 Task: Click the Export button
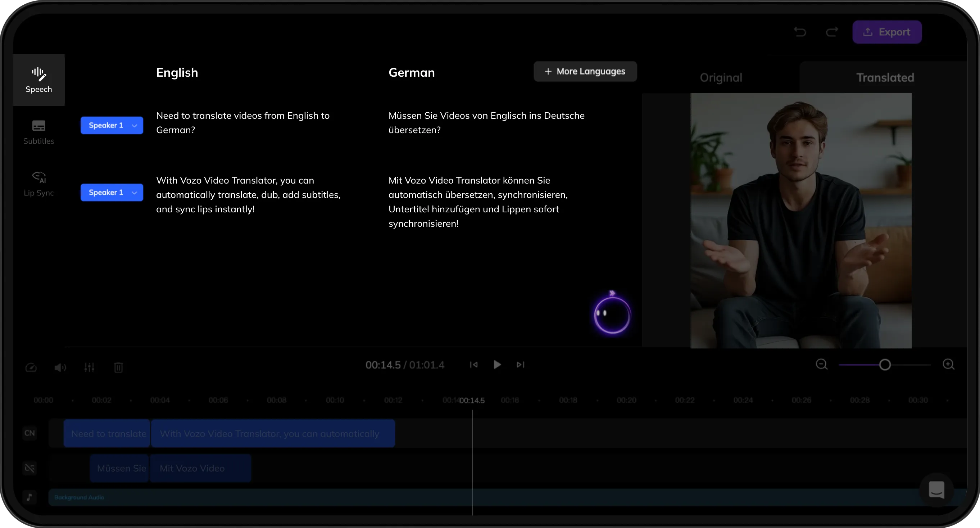[887, 32]
